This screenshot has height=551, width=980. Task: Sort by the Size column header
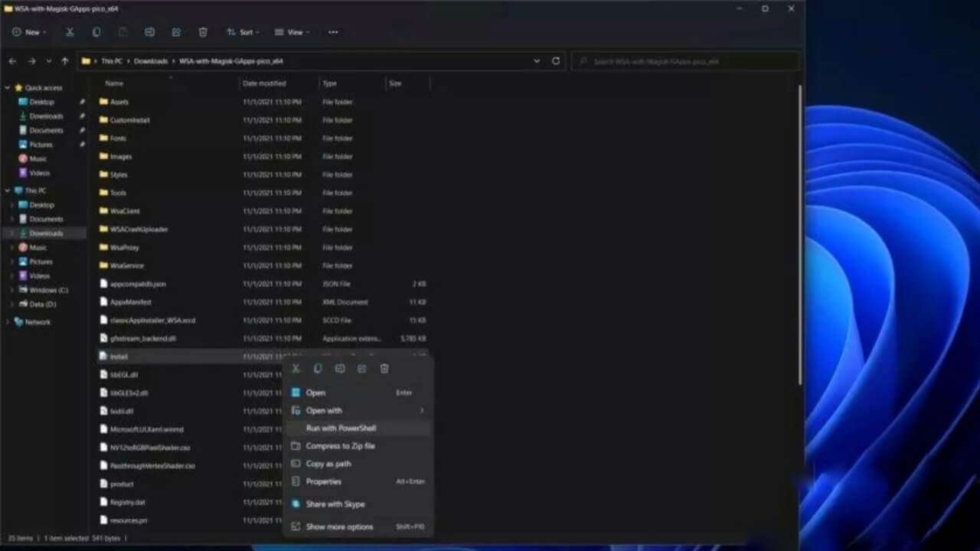(x=395, y=83)
